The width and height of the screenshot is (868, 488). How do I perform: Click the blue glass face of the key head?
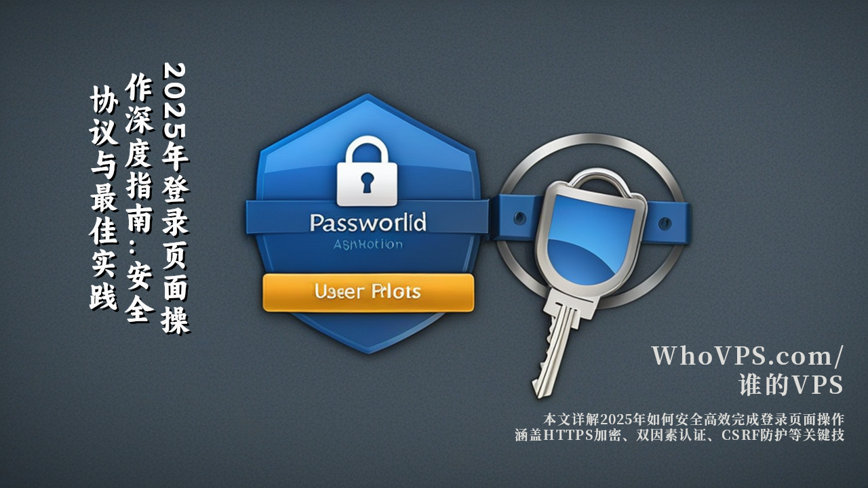pos(587,243)
